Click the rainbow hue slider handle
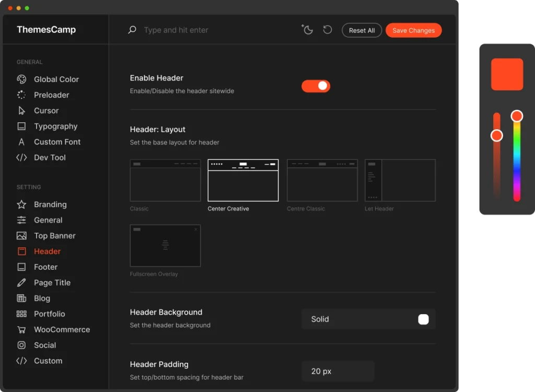Viewport: 535px width, 392px height. coord(517,116)
